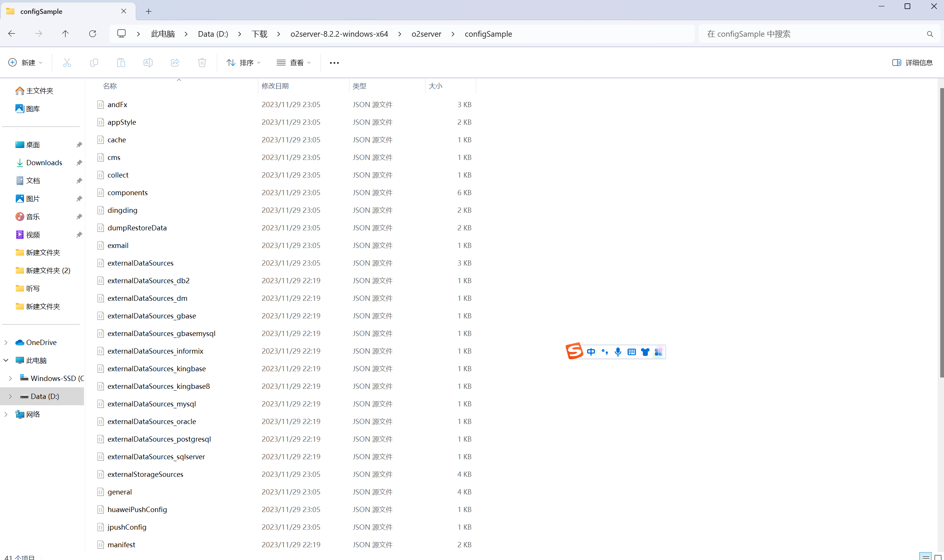Click Sogou input voice microphone icon
The width and height of the screenshot is (944, 560).
[618, 352]
